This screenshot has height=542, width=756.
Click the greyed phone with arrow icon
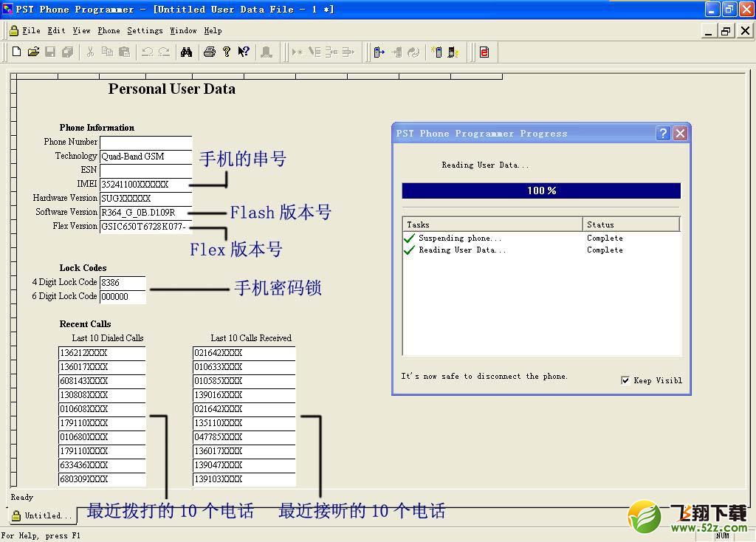pyautogui.click(x=396, y=52)
